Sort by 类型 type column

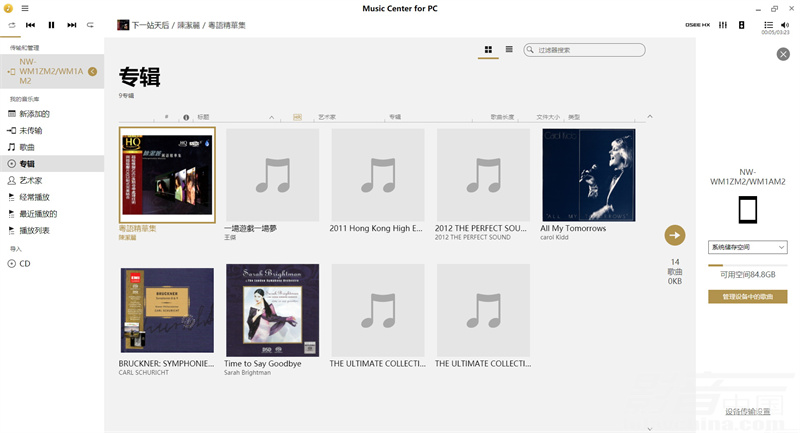tap(574, 117)
